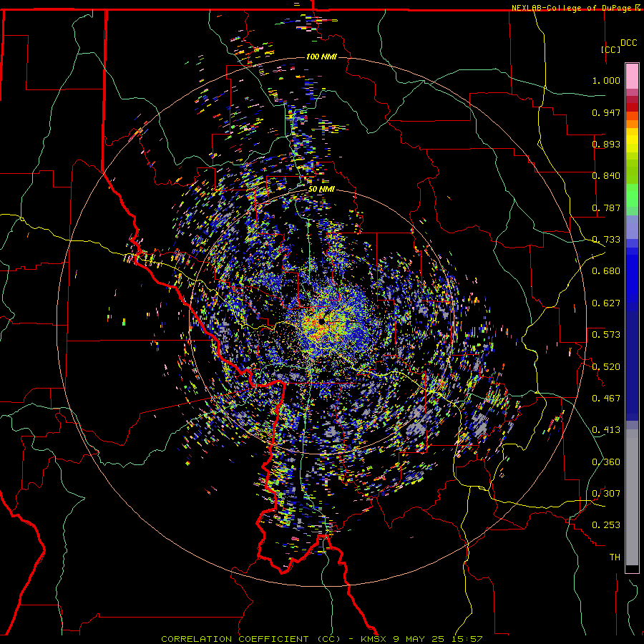
Task: Select the 0.787 legend value
Action: coord(606,208)
